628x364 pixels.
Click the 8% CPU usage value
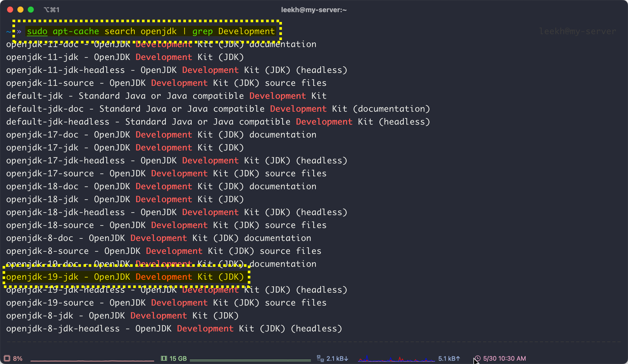(18, 358)
